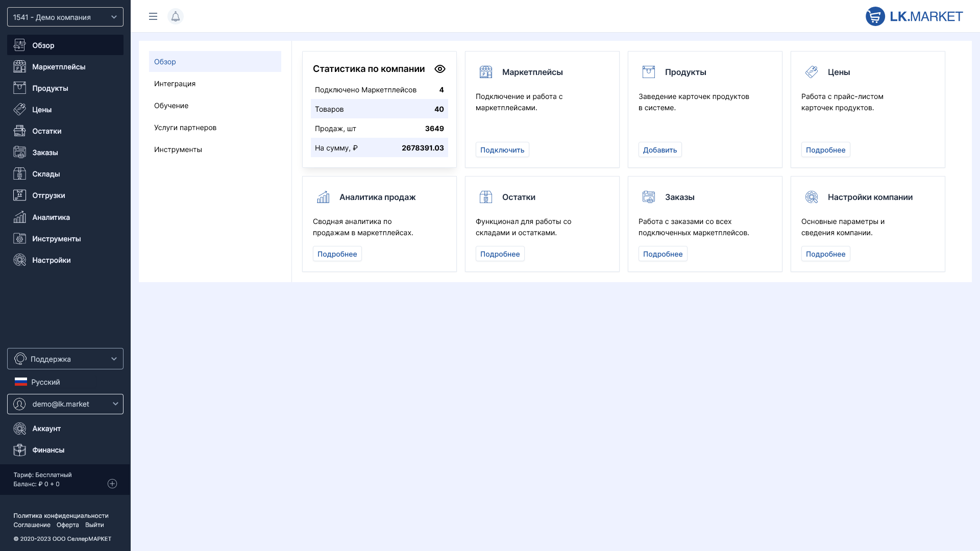
Task: Go to Склады in the sidebar
Action: (46, 174)
